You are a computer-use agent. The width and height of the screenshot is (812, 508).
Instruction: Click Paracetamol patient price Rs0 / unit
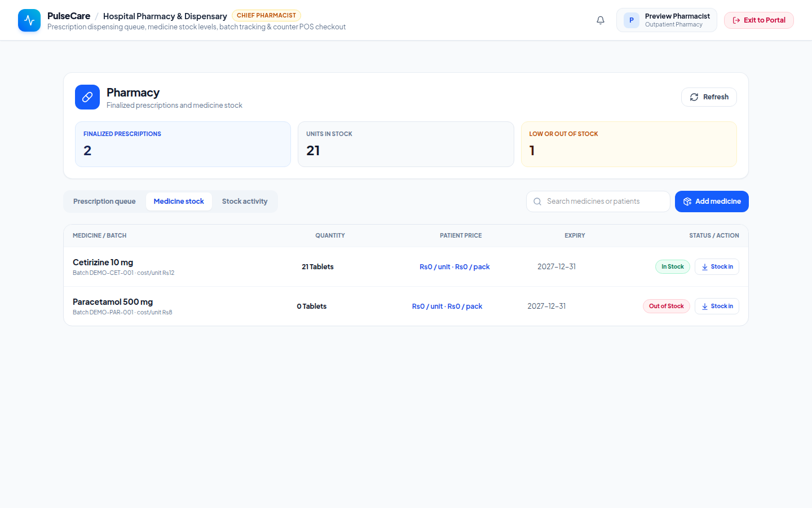coord(427,306)
